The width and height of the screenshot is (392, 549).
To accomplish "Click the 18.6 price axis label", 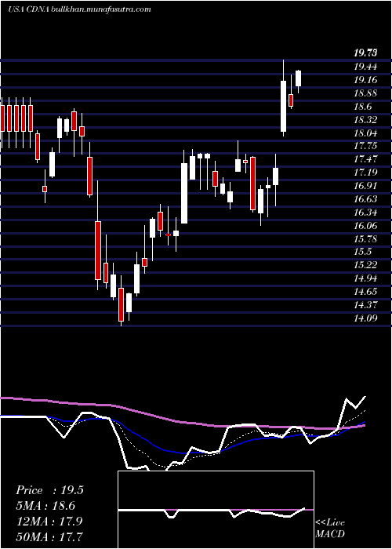I will pyautogui.click(x=362, y=107).
